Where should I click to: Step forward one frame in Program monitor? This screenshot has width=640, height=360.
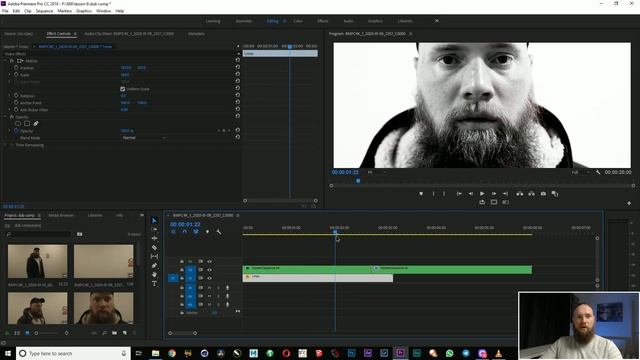pos(494,194)
